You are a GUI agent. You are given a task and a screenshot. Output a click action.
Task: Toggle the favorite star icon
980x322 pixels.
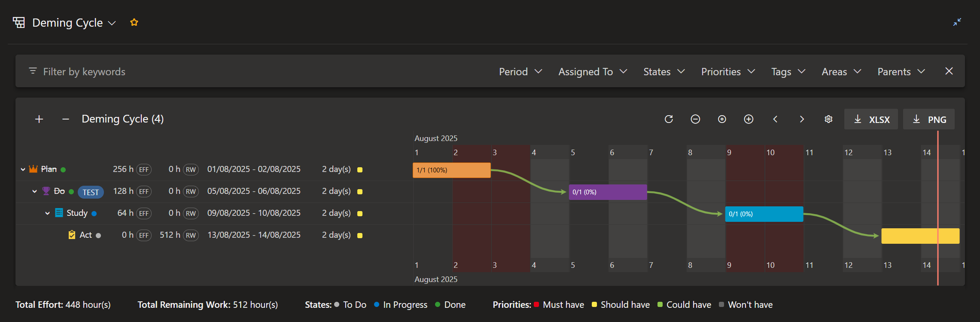[134, 22]
